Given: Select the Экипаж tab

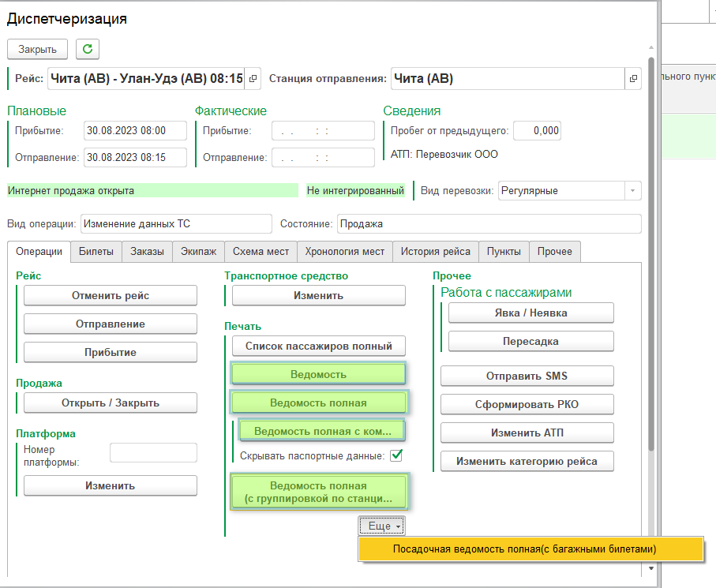Looking at the screenshot, I should [198, 252].
